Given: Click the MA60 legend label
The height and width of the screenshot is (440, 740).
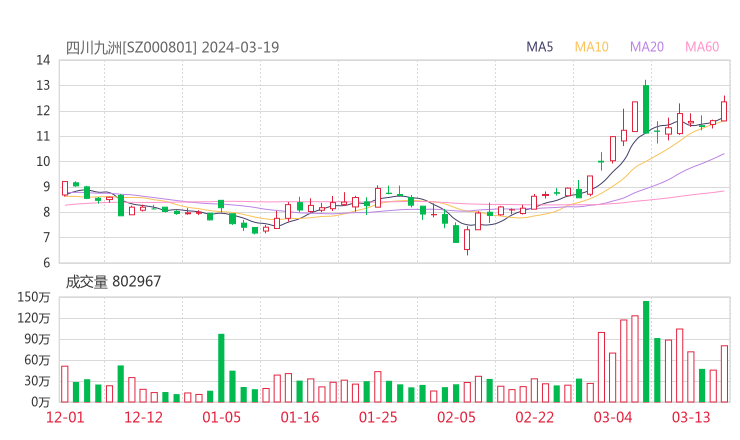Looking at the screenshot, I should 702,47.
